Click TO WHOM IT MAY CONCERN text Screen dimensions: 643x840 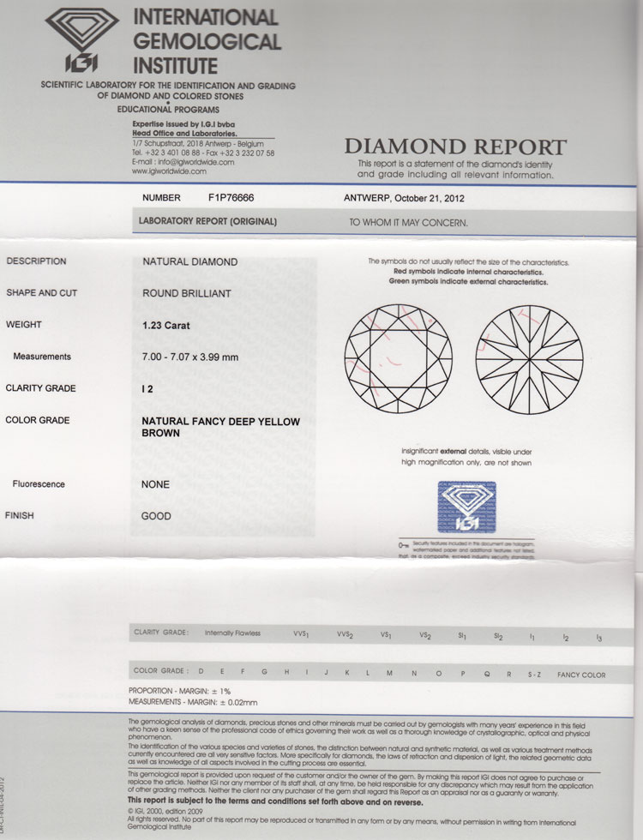[x=408, y=223]
